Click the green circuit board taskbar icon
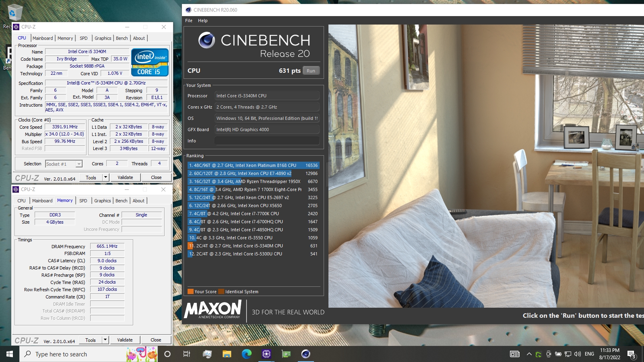The height and width of the screenshot is (362, 644). coord(286,354)
